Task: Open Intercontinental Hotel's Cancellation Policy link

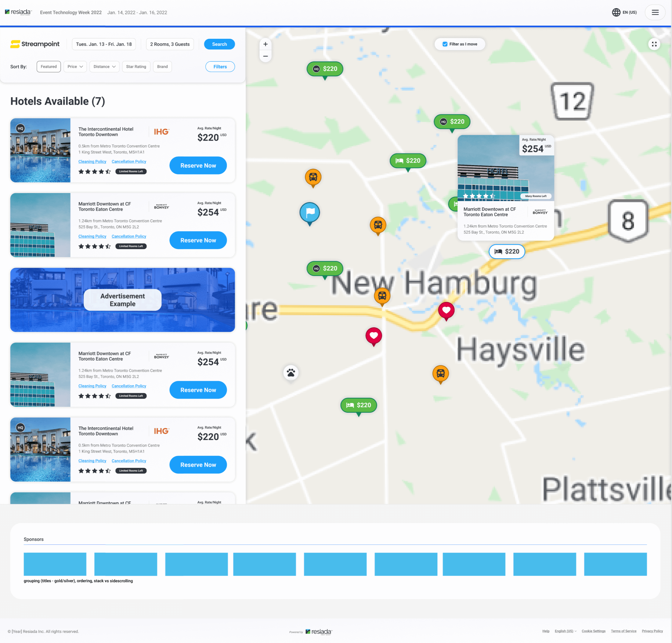Action: coord(128,162)
